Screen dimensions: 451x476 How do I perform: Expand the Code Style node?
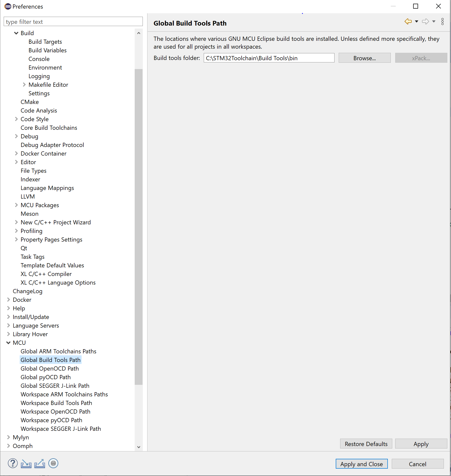[16, 119]
